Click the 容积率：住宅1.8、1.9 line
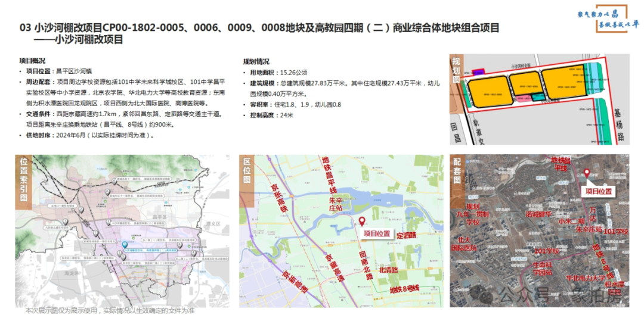The width and height of the screenshot is (644, 321). (295, 105)
